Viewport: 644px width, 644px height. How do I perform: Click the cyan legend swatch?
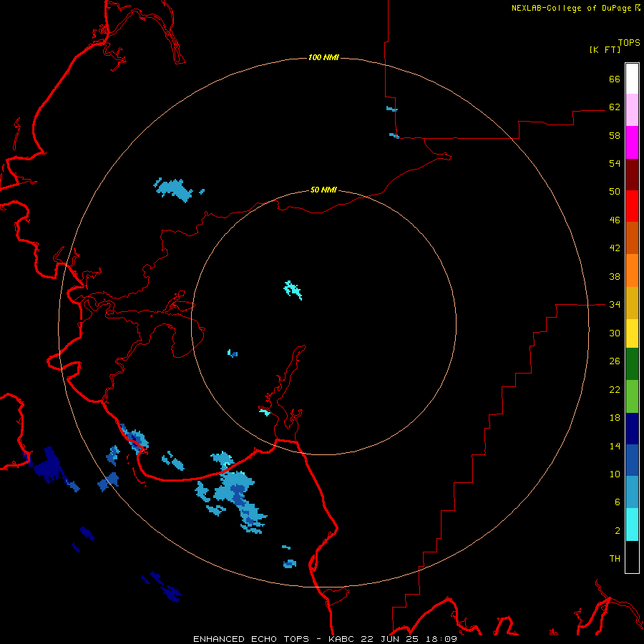point(632,525)
